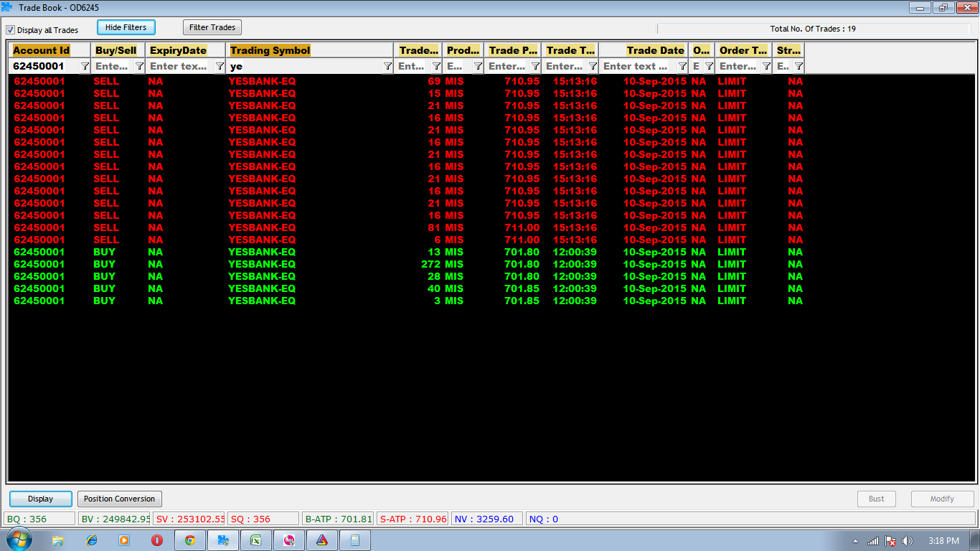Screen dimensions: 980x551
Task: Click the Filter Trades button
Action: pyautogui.click(x=212, y=27)
